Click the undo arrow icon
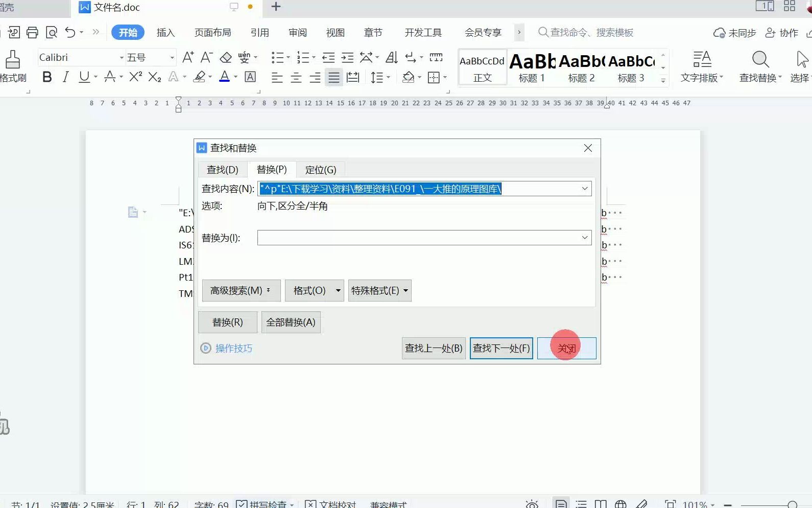The image size is (812, 508). (x=70, y=33)
